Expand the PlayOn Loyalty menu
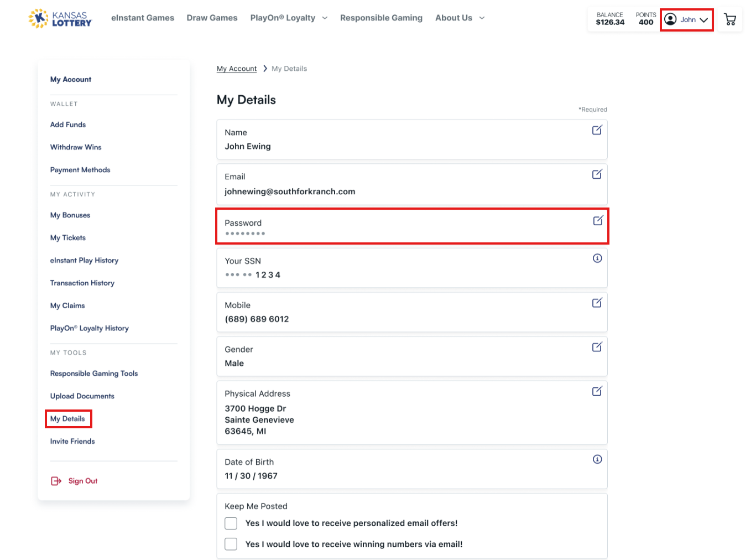This screenshot has height=560, width=756. pos(289,18)
